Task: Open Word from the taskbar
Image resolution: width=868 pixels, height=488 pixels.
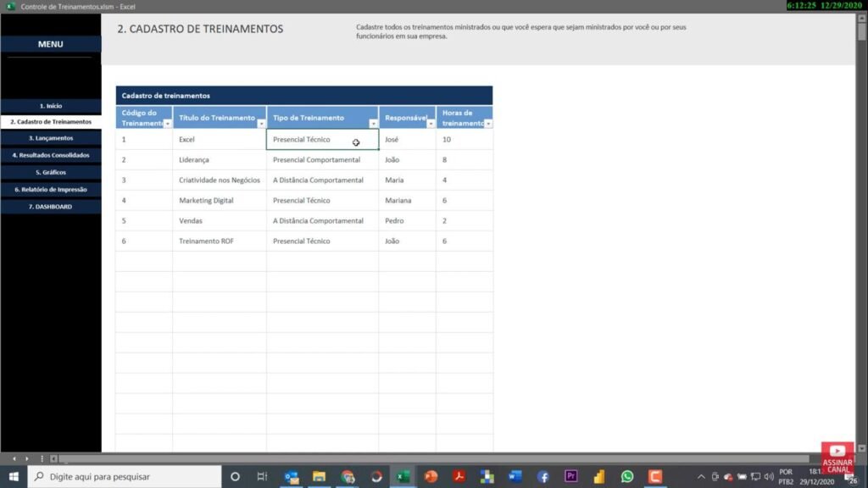Action: coord(515,476)
